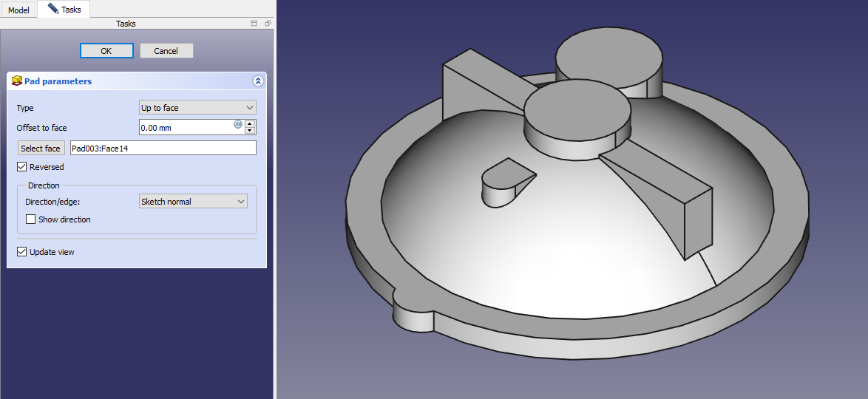Viewport: 868px width, 399px height.
Task: Open the Type dropdown showing Up to face
Action: tap(197, 108)
